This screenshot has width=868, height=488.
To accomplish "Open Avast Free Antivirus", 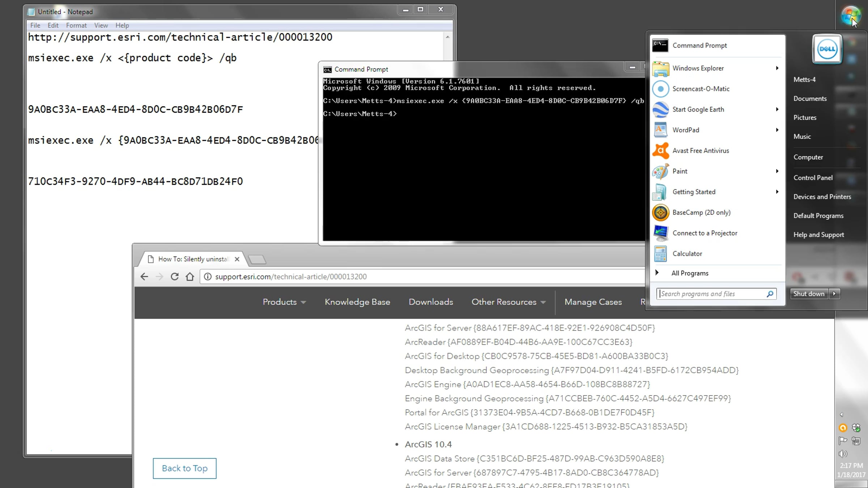I will [700, 151].
